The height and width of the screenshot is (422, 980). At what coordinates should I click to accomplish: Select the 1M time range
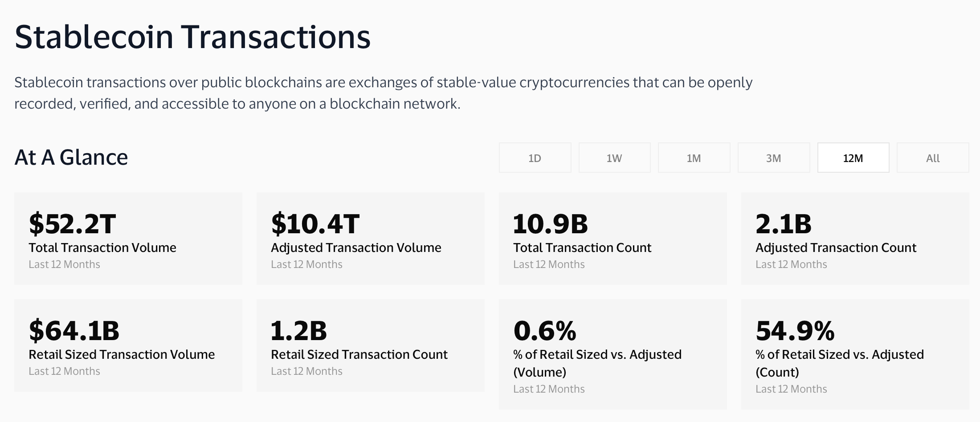tap(694, 158)
